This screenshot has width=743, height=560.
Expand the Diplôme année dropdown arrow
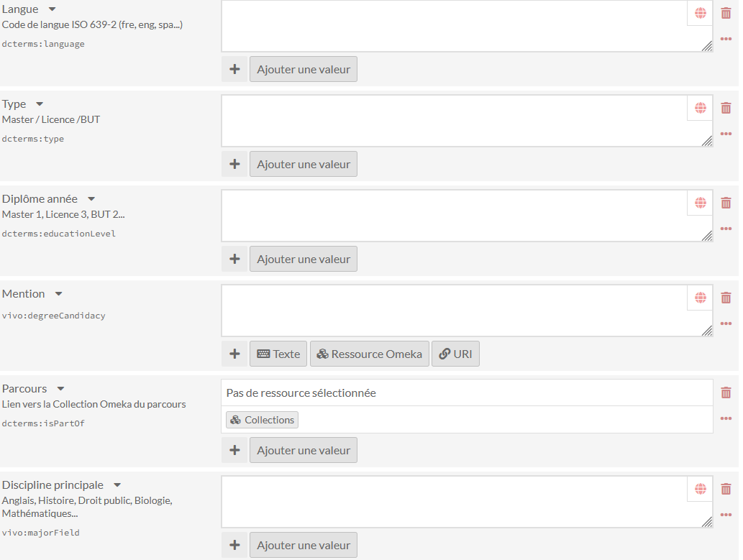point(91,199)
